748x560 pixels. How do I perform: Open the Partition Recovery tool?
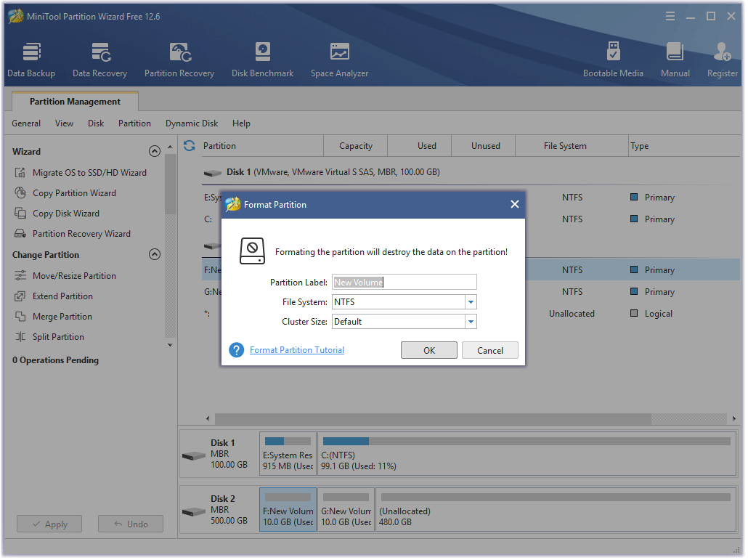(179, 60)
